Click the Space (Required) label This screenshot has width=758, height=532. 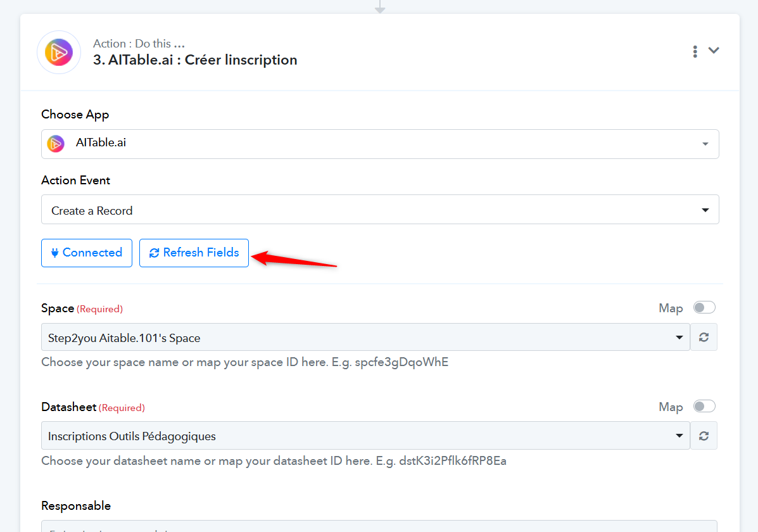(82, 308)
